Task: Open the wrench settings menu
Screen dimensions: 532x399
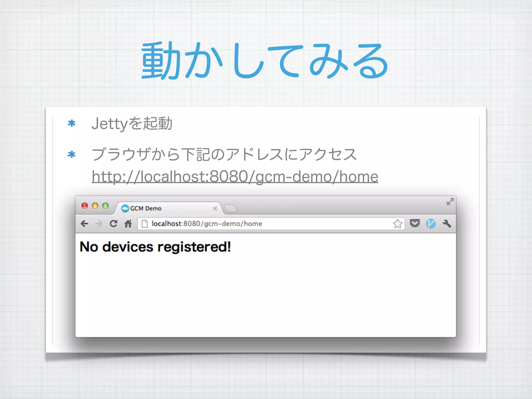Action: click(x=447, y=223)
